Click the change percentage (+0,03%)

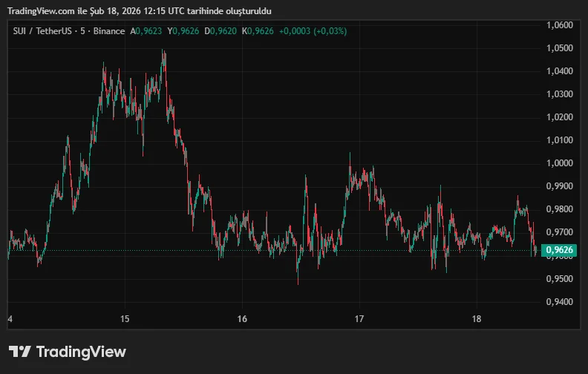[x=330, y=31]
